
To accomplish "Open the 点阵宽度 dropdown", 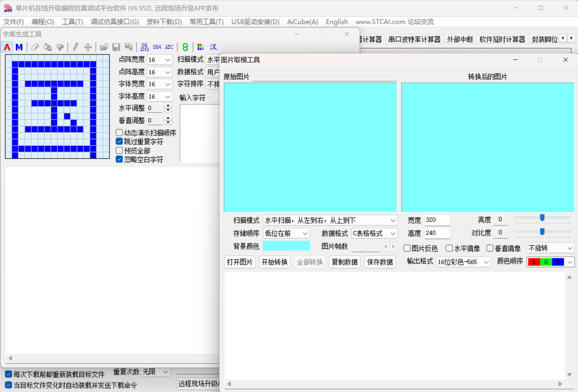I will pyautogui.click(x=160, y=60).
